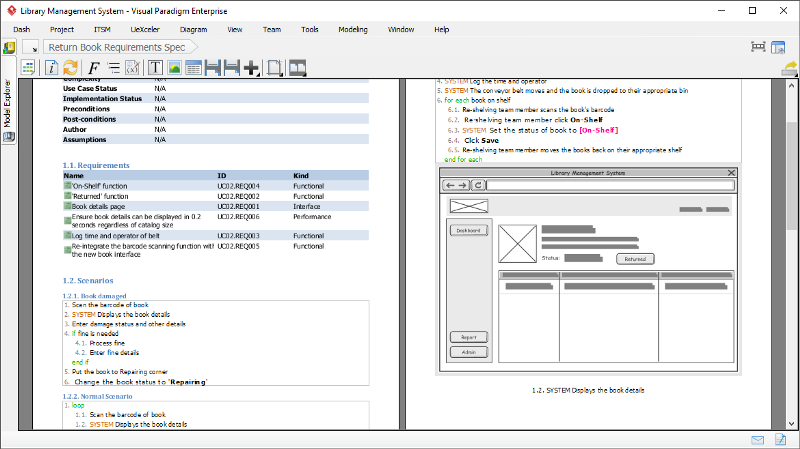Click the Return Book Requirements Spec breadcrumb
This screenshot has height=449, width=800.
point(117,47)
